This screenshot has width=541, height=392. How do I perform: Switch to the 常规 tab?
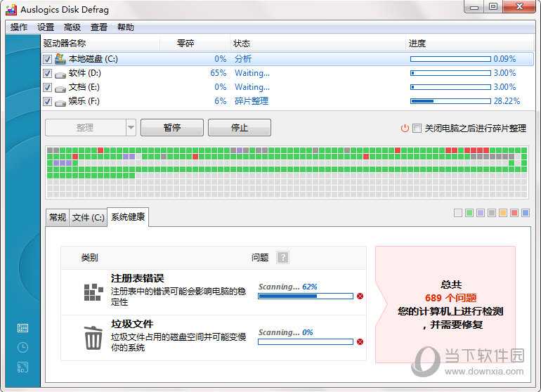pos(58,217)
